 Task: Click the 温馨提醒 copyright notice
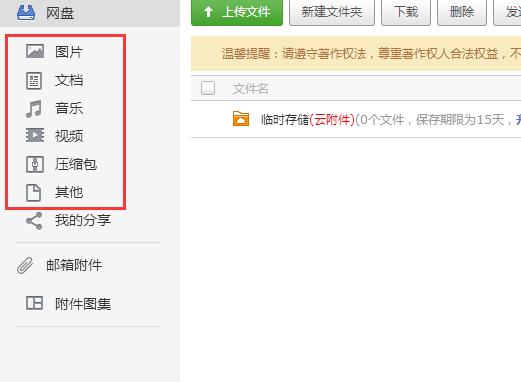(356, 54)
